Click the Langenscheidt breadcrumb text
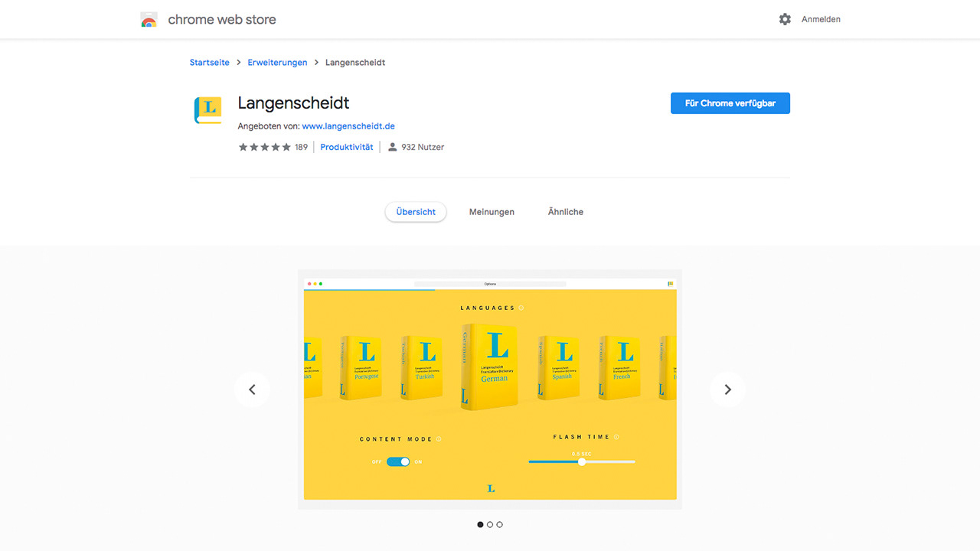The height and width of the screenshot is (551, 980). coord(355,63)
